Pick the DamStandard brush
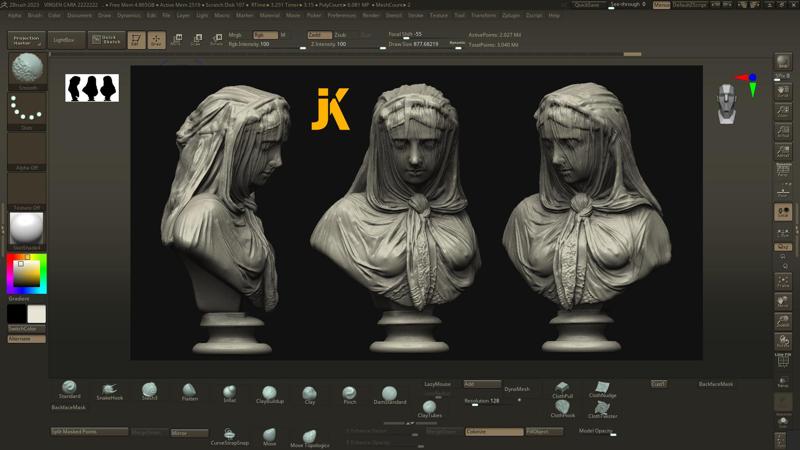The width and height of the screenshot is (800, 450). point(390,395)
